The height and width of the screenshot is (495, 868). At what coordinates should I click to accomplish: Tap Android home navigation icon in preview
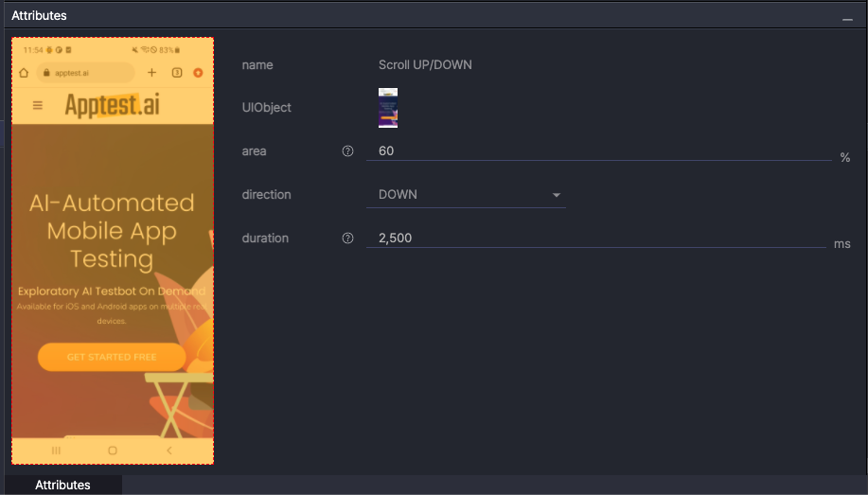pos(113,451)
